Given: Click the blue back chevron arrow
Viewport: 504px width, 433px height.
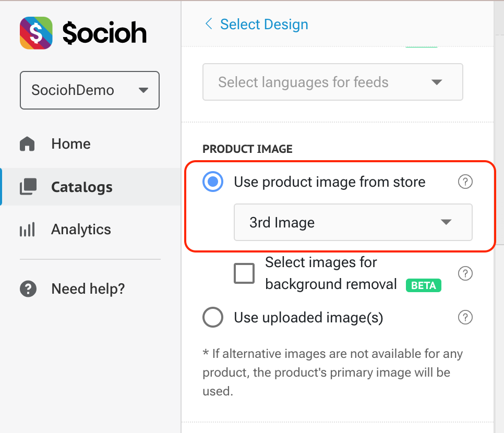Looking at the screenshot, I should click(209, 24).
